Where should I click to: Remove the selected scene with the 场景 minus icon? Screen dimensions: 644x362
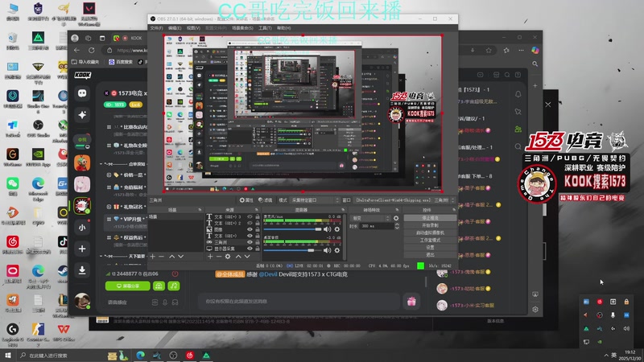coord(162,257)
